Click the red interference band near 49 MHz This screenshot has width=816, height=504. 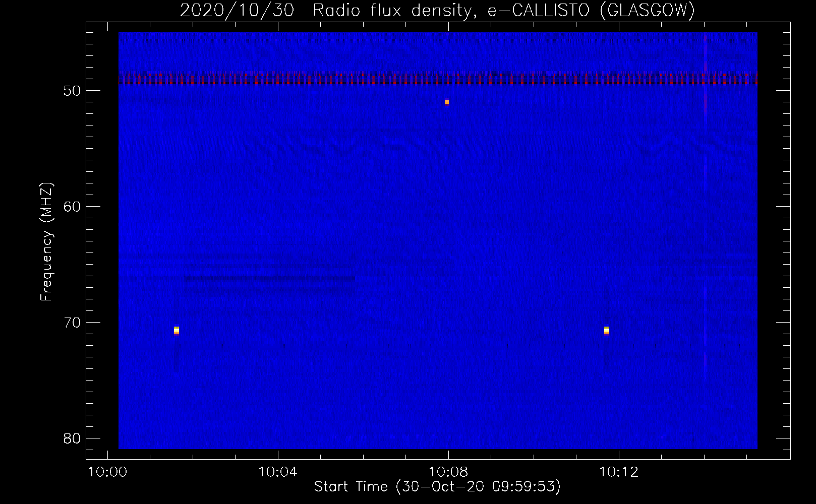click(438, 79)
